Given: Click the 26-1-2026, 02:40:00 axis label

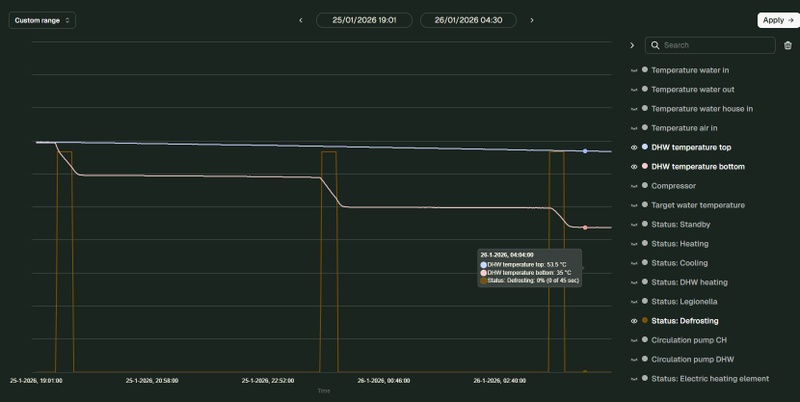Looking at the screenshot, I should [x=499, y=381].
